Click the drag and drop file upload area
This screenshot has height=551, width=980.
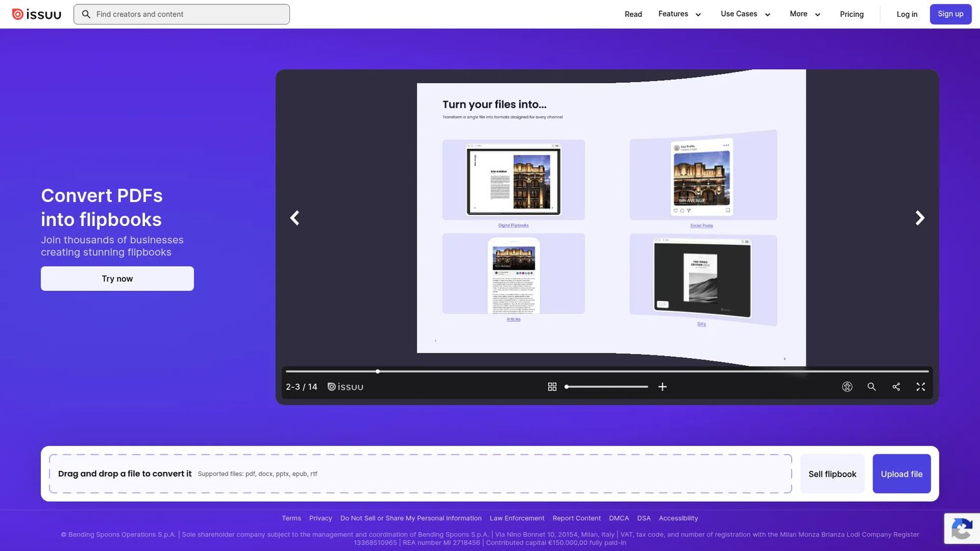(421, 474)
